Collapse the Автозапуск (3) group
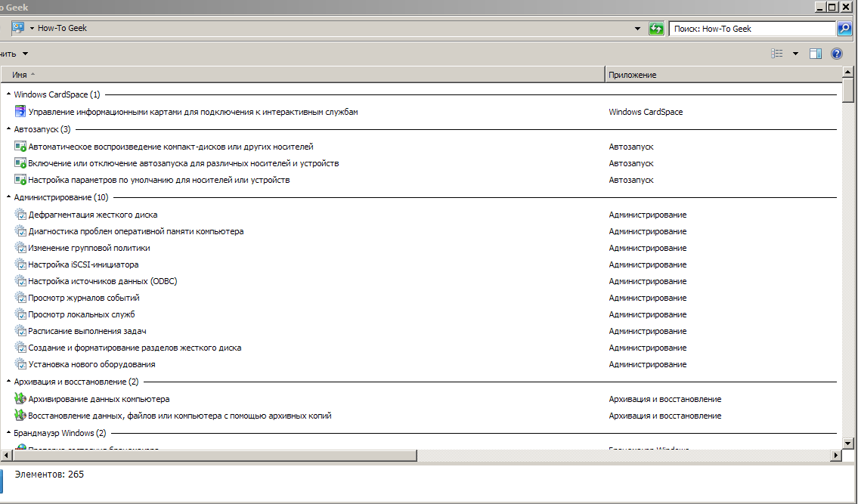This screenshot has width=858, height=504. click(8, 129)
